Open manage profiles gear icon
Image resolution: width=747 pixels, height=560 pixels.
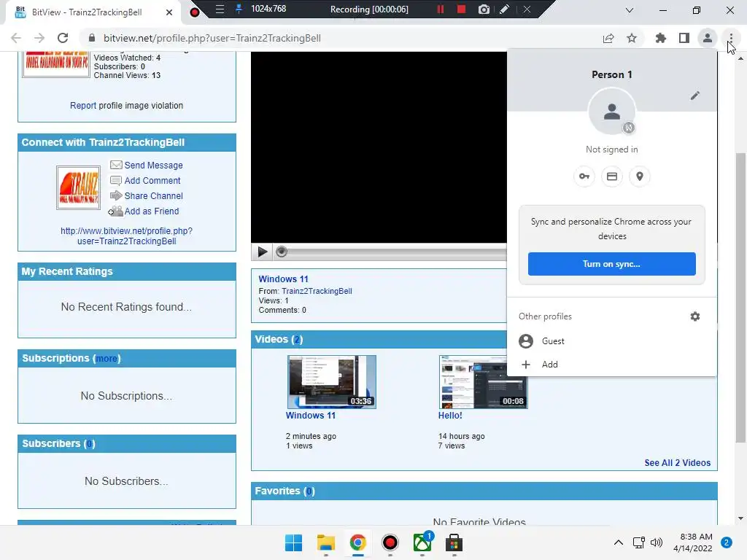[x=695, y=316]
